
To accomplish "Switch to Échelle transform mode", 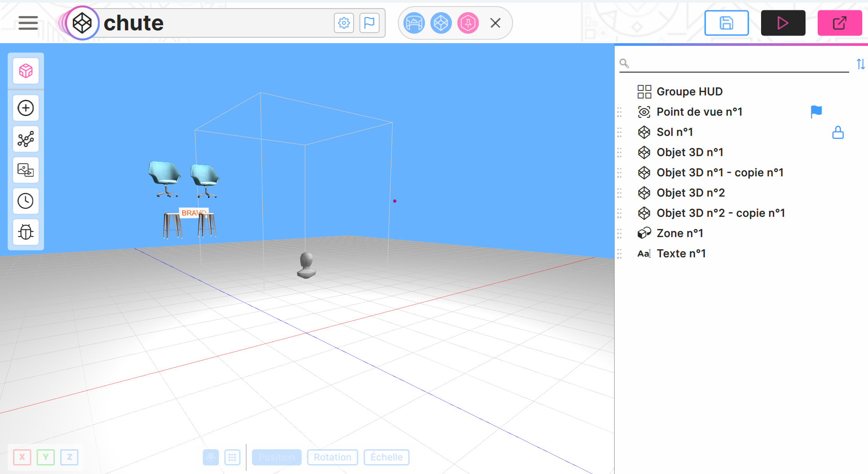I will pos(386,457).
